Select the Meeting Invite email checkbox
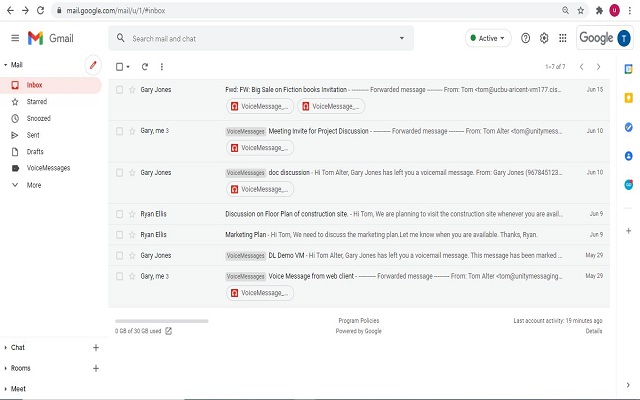 coord(119,131)
